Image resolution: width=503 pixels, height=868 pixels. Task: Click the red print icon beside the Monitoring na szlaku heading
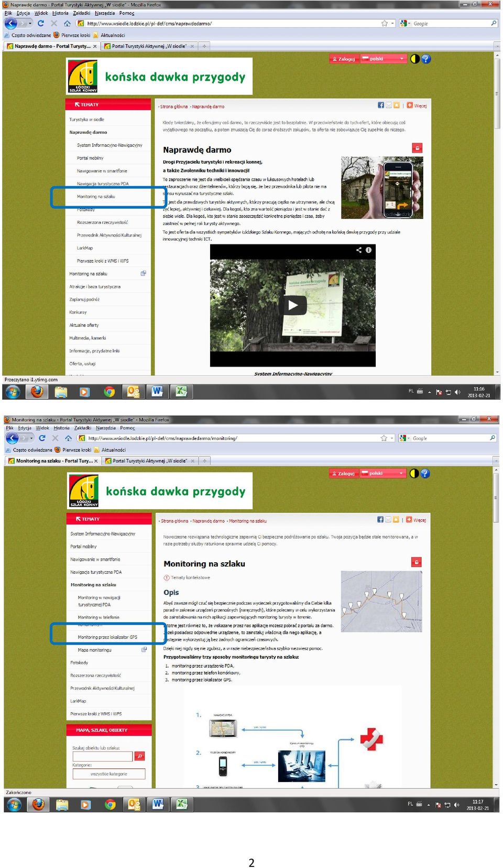[x=417, y=562]
